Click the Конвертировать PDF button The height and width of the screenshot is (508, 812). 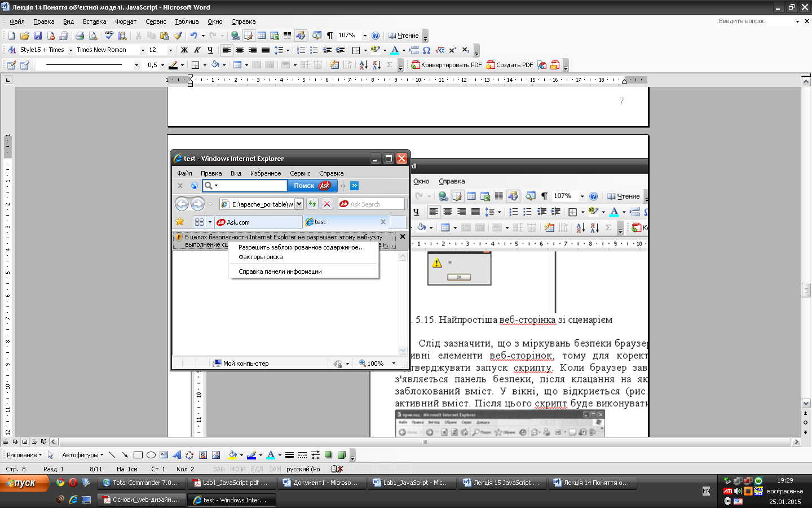(x=447, y=65)
